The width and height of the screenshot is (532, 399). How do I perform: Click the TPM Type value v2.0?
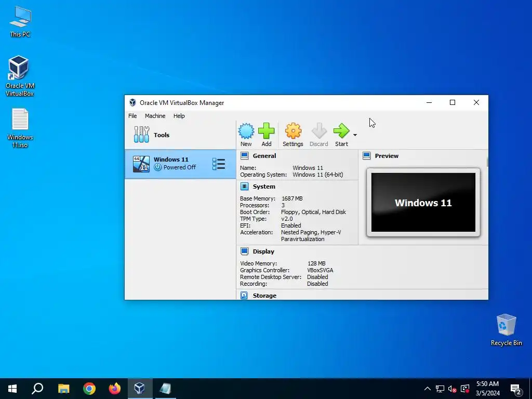[287, 219]
